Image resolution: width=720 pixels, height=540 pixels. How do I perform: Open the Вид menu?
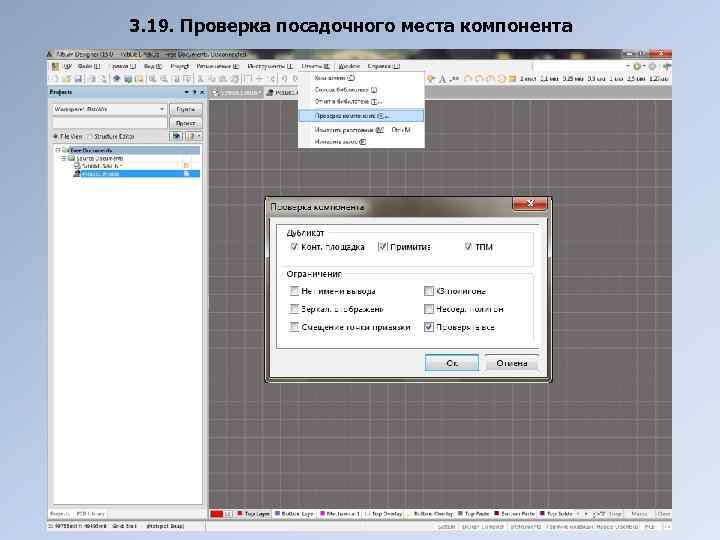[x=152, y=67]
